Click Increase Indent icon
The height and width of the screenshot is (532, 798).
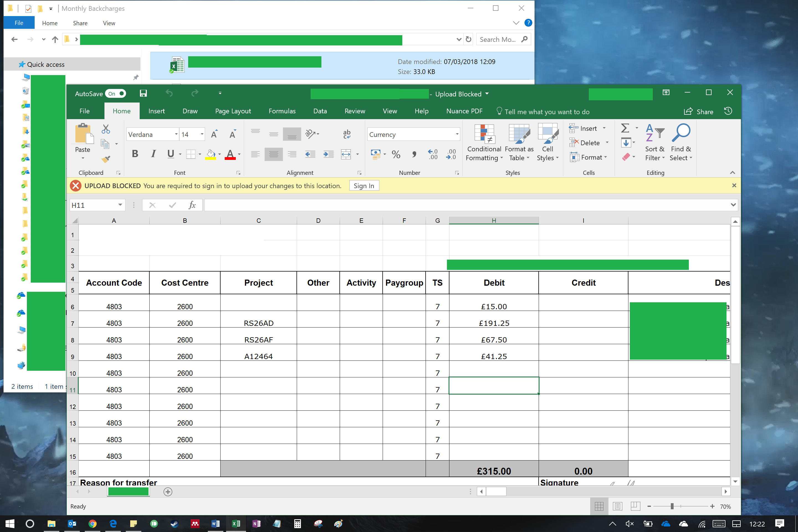[x=328, y=154]
